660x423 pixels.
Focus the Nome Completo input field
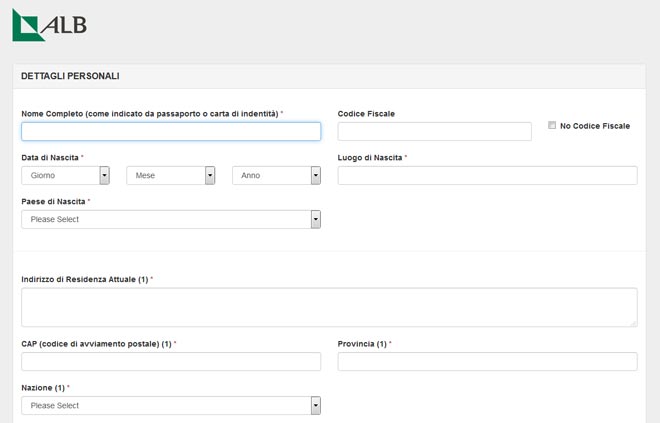[170, 131]
